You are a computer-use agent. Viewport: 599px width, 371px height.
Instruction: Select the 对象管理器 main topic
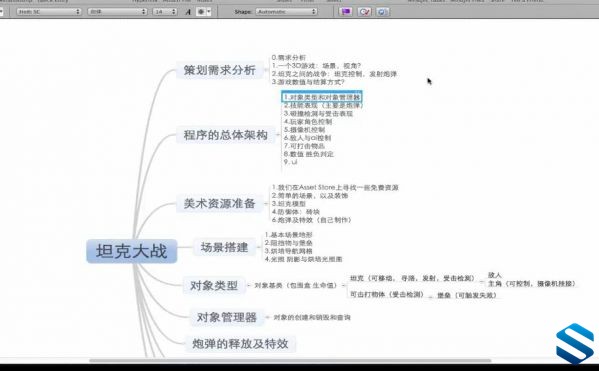pyautogui.click(x=227, y=317)
